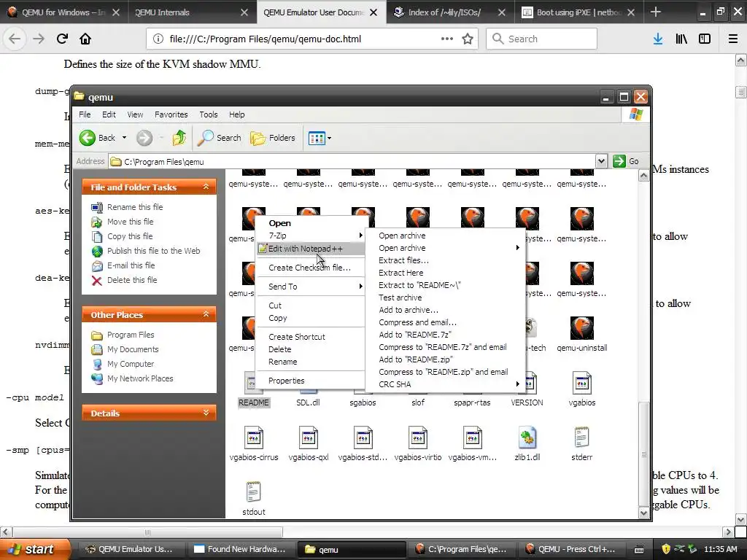Choose Delete in the context menu
The image size is (747, 560).
tap(310, 349)
